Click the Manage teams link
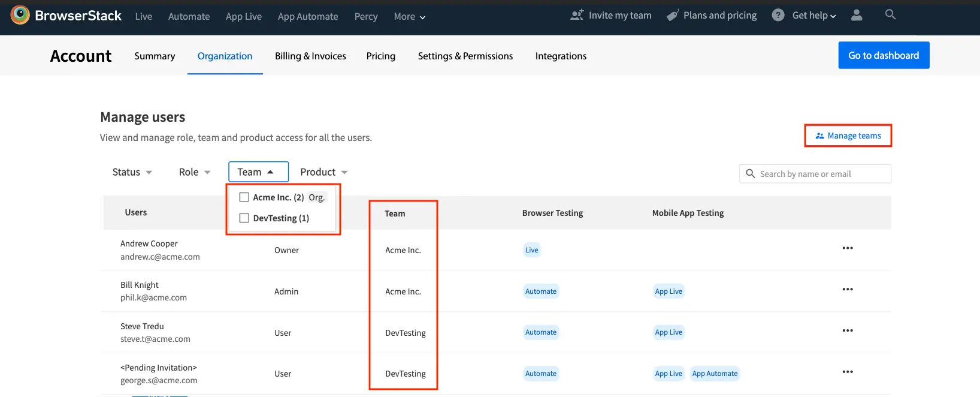This screenshot has width=980, height=397. point(848,136)
